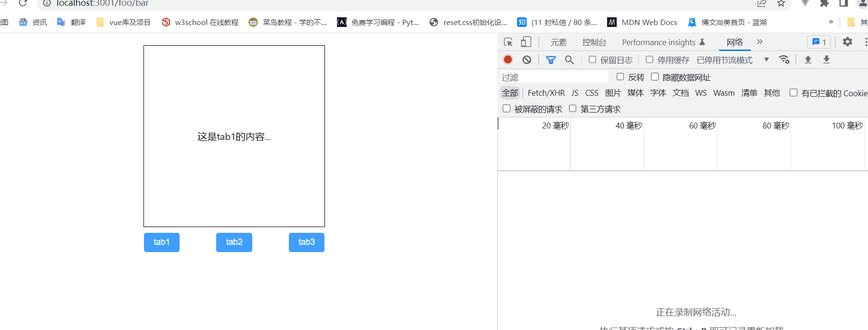Expand the hidden bookmarks overflow chevron
This screenshot has height=330, width=868.
coord(831,22)
